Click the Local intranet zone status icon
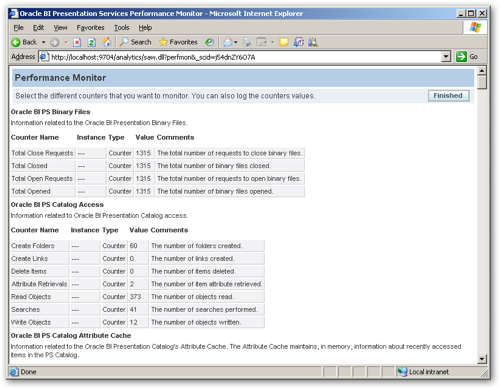The width and height of the screenshot is (500, 389). 402,372
